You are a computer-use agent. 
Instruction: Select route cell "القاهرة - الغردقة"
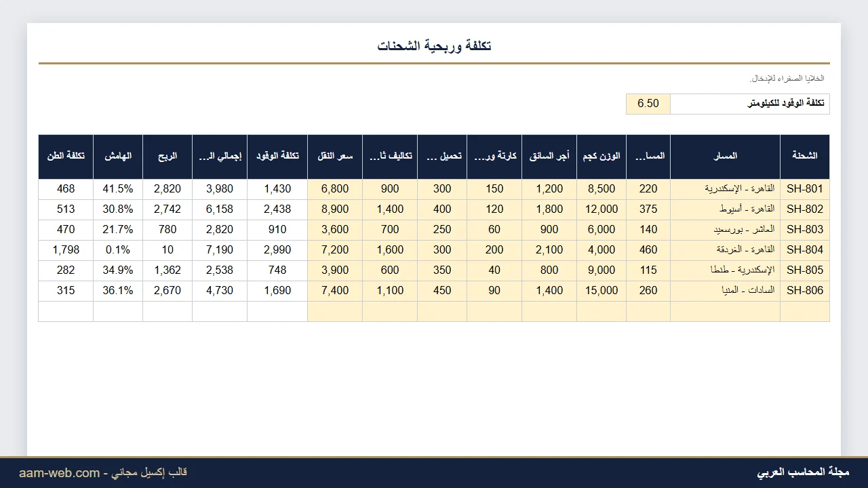click(726, 250)
